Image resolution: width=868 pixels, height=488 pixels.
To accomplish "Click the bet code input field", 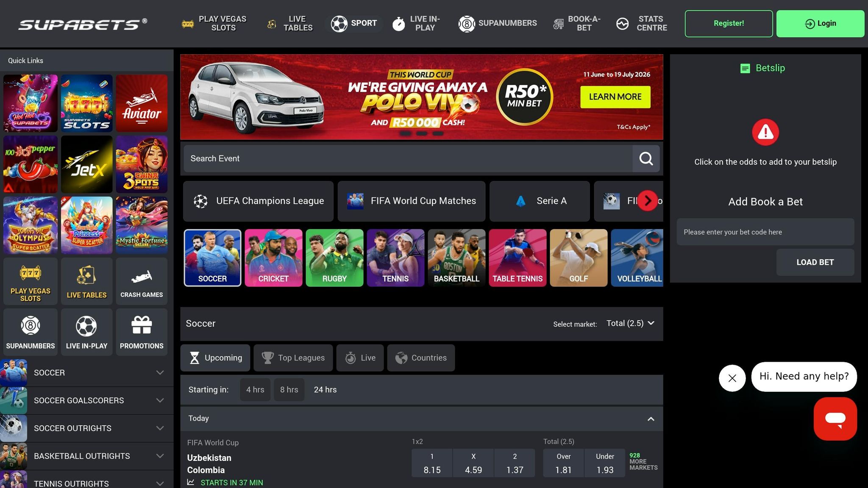I will pos(765,232).
